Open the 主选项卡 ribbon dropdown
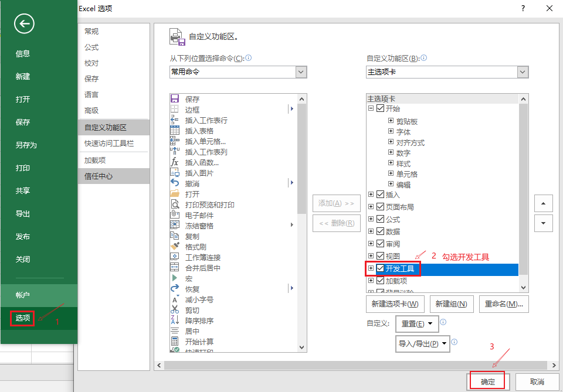 (x=523, y=72)
